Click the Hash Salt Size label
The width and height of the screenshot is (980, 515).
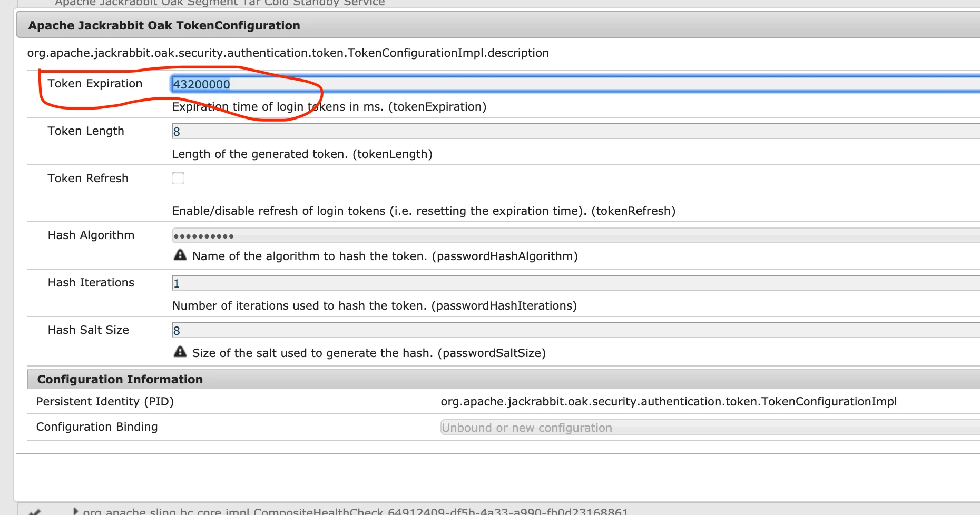(89, 330)
